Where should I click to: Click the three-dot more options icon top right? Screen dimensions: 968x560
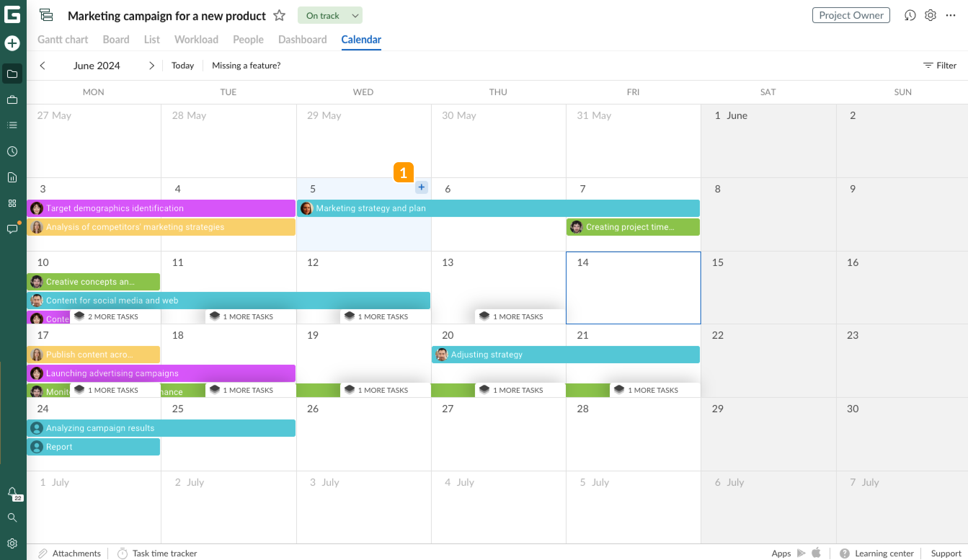pyautogui.click(x=951, y=15)
